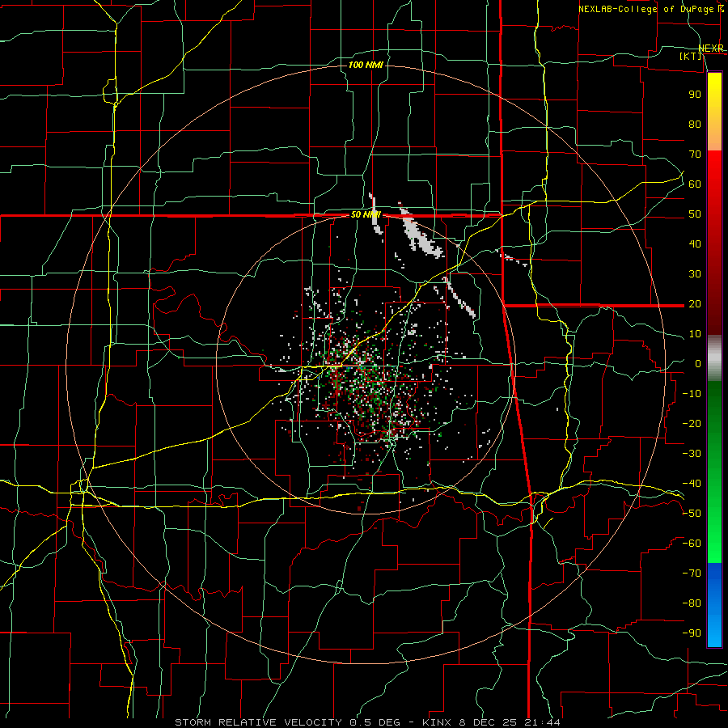Click the 90 value on the velocity scale
728x728 pixels.
point(695,95)
